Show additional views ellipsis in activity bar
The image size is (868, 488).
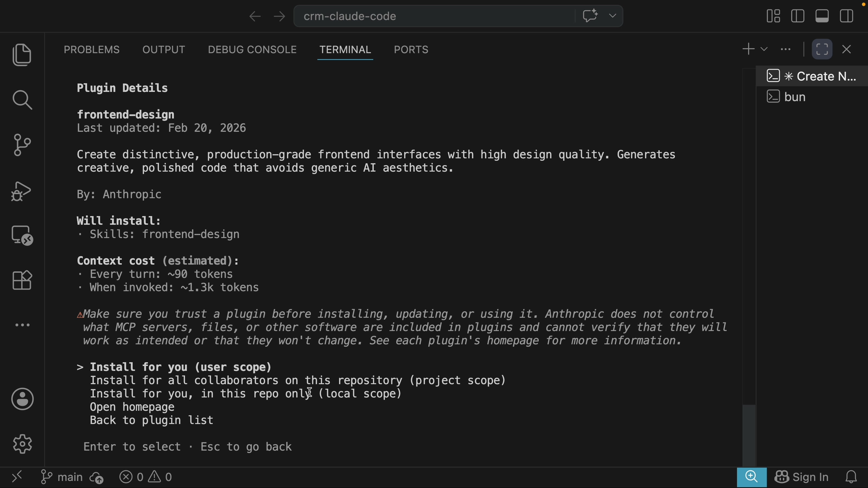pyautogui.click(x=22, y=325)
